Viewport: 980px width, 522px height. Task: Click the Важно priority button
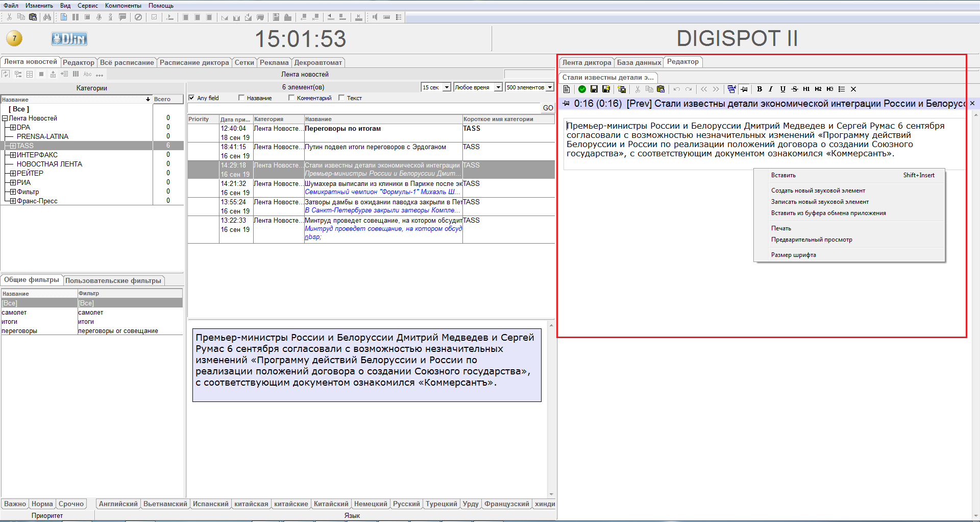coord(15,504)
